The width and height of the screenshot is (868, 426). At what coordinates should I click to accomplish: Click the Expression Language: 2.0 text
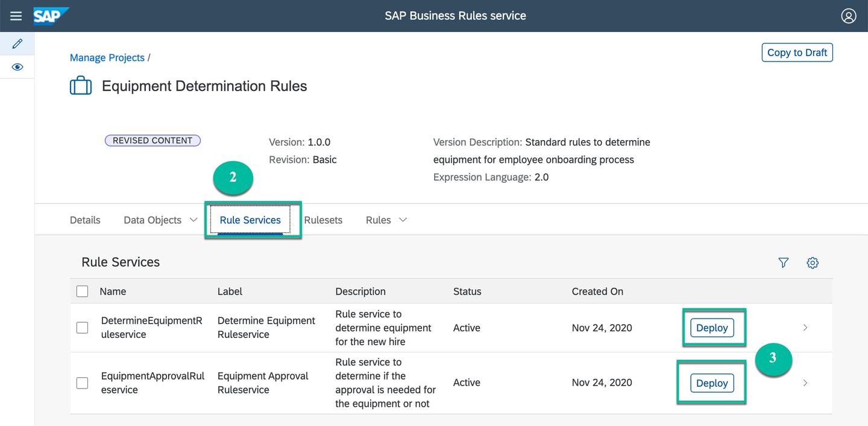(x=491, y=177)
